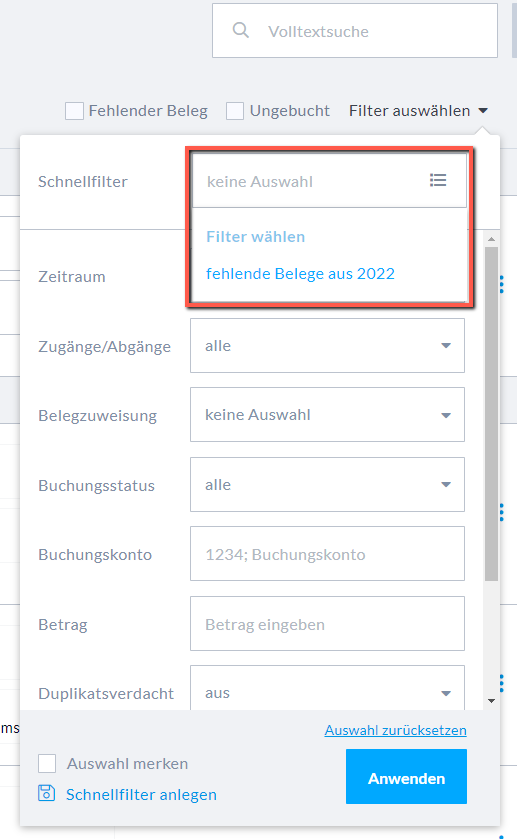Viewport: 517px width, 839px height.
Task: Expand the Buchungsstatus dropdown
Action: click(x=328, y=485)
